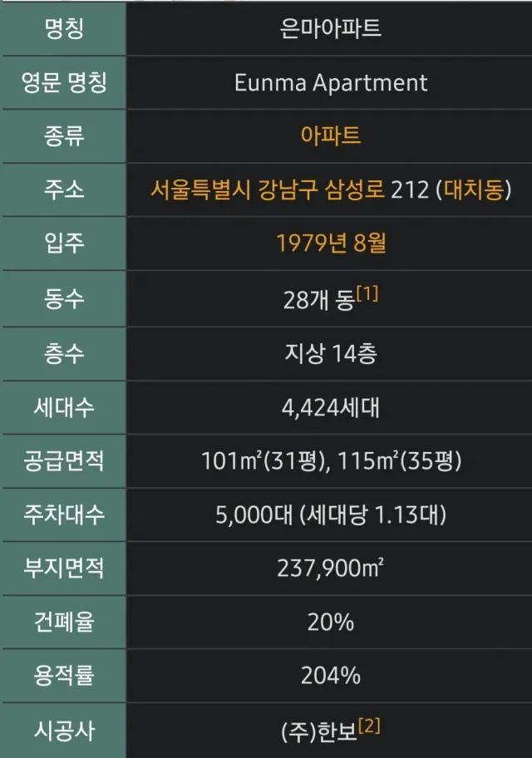532x758 pixels.
Task: Click the 237,900㎡ site area value
Action: [330, 568]
